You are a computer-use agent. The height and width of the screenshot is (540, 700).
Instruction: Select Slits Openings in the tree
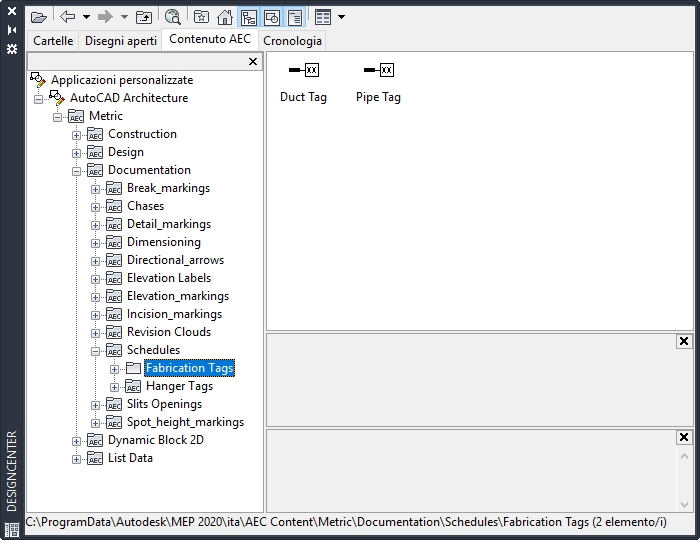coord(164,404)
